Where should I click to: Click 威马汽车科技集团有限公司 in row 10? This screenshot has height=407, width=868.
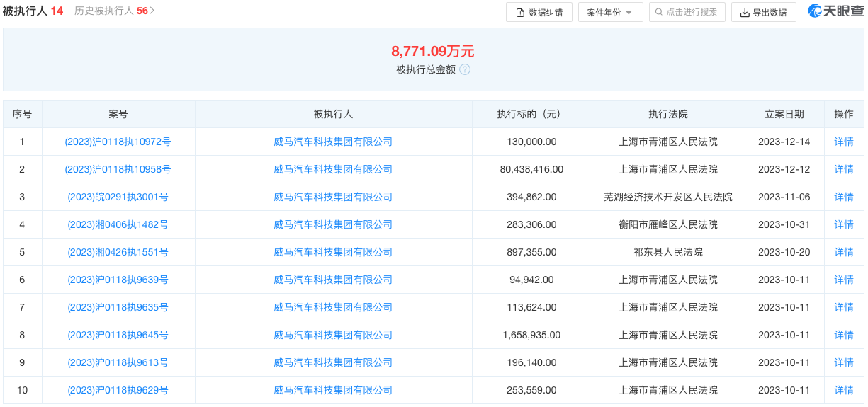(333, 390)
